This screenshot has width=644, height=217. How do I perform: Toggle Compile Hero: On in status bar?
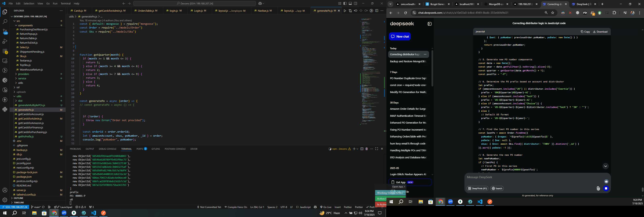[x=236, y=207]
